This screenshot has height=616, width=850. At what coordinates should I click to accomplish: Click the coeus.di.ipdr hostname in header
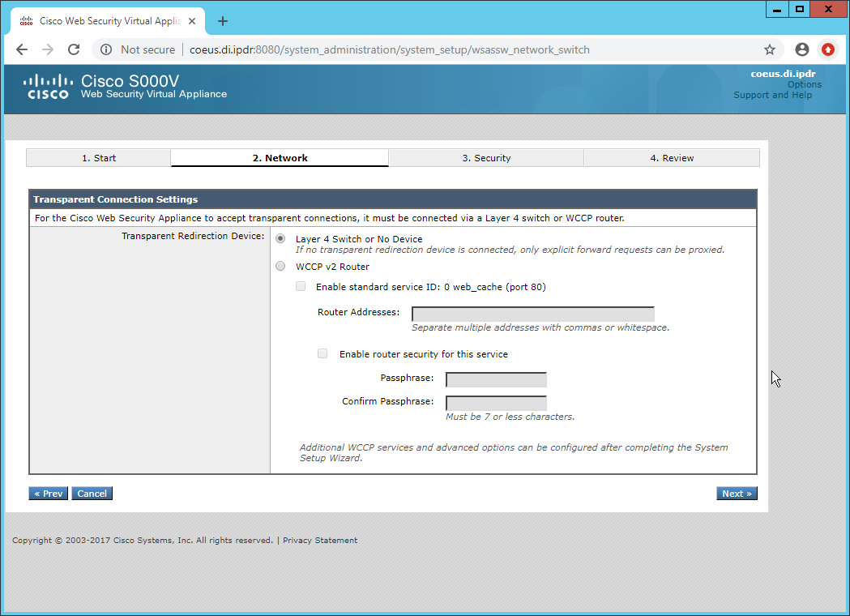click(x=783, y=74)
